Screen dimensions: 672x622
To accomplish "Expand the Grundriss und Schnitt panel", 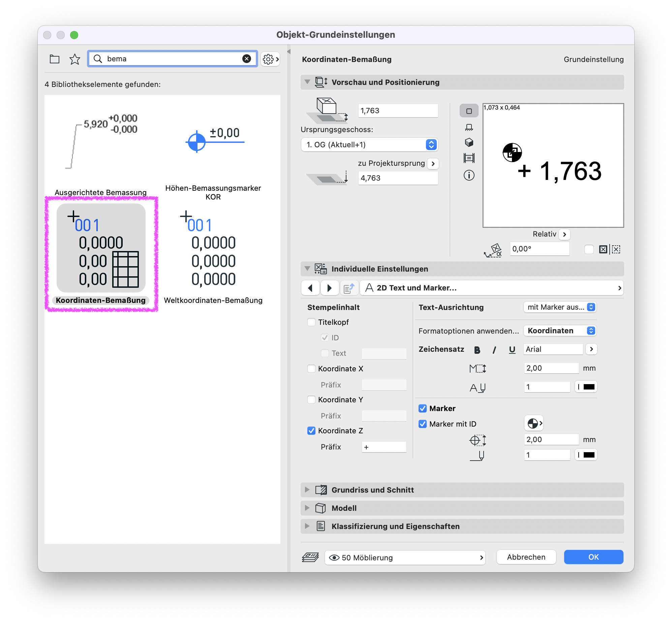I will (x=307, y=490).
